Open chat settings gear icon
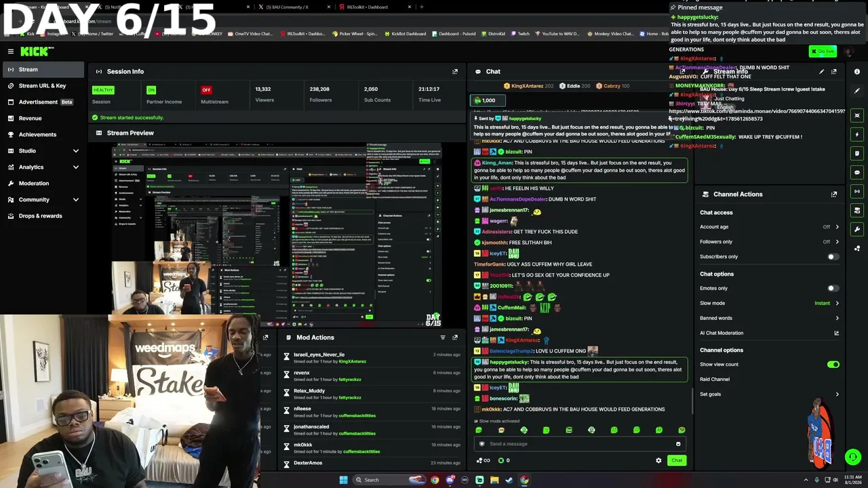Screen dimensions: 868x488 pyautogui.click(x=658, y=460)
